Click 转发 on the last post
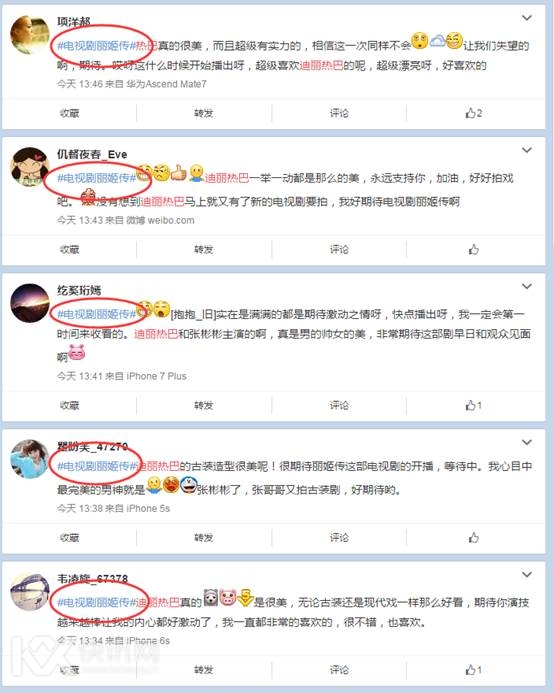Image resolution: width=554 pixels, height=693 pixels. (x=203, y=670)
